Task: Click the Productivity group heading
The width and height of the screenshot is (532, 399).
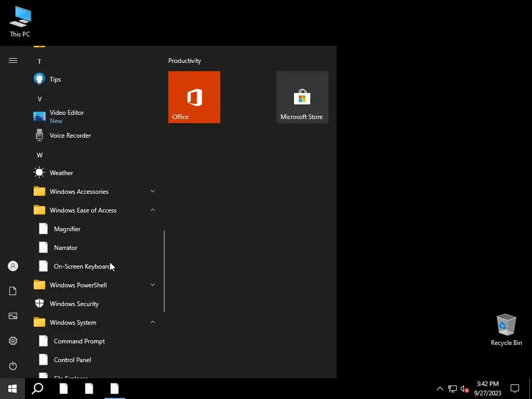Action: coord(184,61)
